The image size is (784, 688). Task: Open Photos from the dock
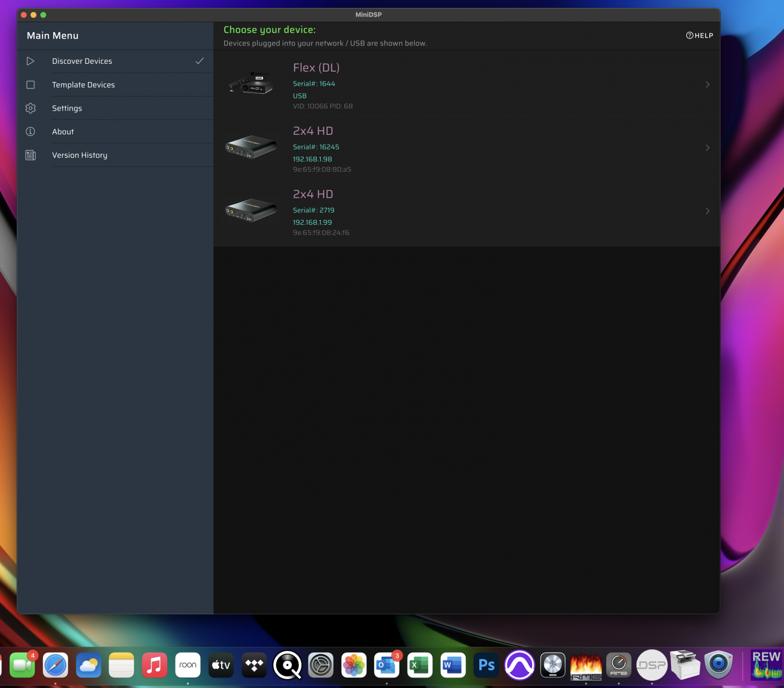click(354, 665)
